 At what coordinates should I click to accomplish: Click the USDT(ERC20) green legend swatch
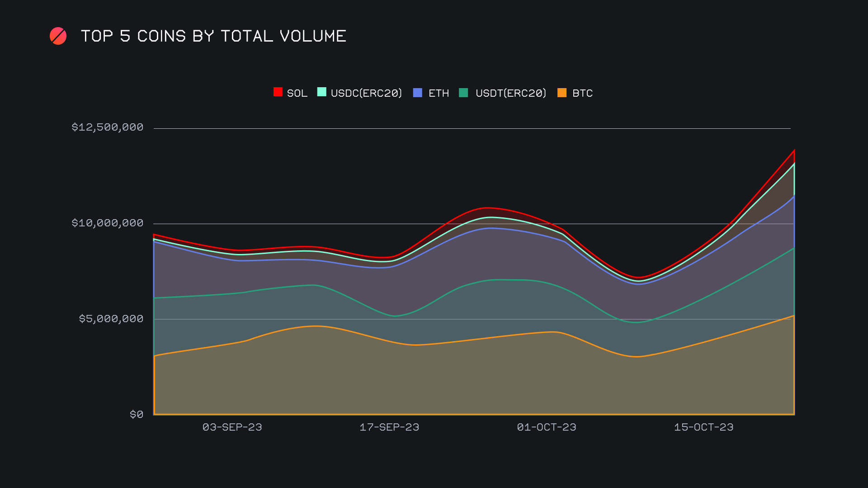pyautogui.click(x=463, y=93)
